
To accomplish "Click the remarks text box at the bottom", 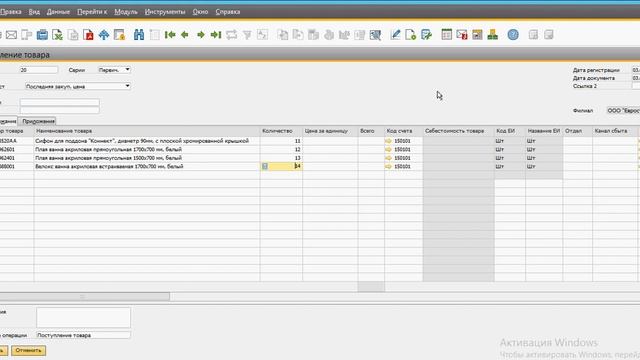I will [x=83, y=318].
